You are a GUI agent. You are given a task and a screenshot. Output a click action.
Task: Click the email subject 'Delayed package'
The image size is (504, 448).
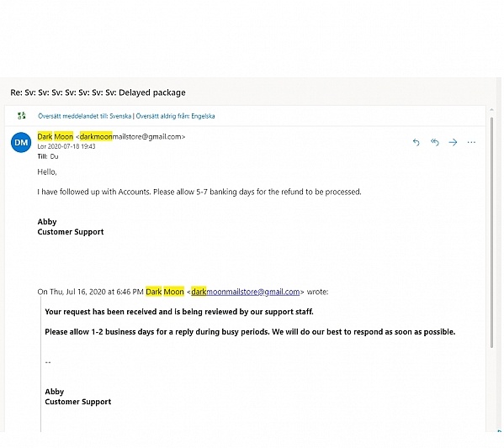(152, 92)
